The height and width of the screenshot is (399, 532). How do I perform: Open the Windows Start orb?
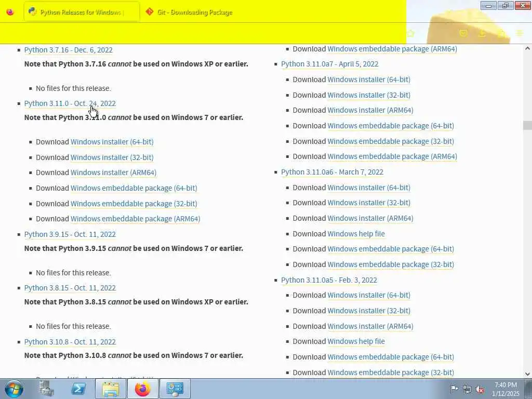(x=14, y=389)
